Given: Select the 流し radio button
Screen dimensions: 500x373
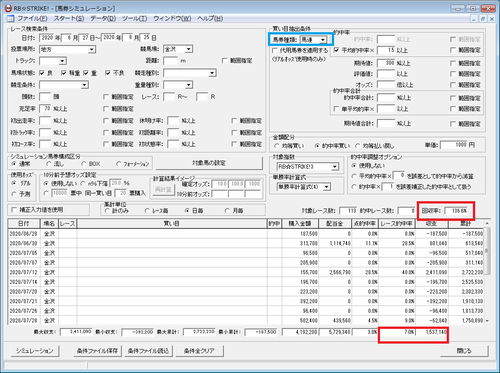Looking at the screenshot, I should [x=49, y=164].
